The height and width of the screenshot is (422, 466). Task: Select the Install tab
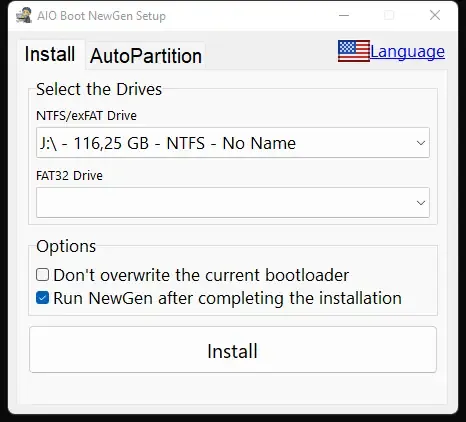click(x=50, y=54)
